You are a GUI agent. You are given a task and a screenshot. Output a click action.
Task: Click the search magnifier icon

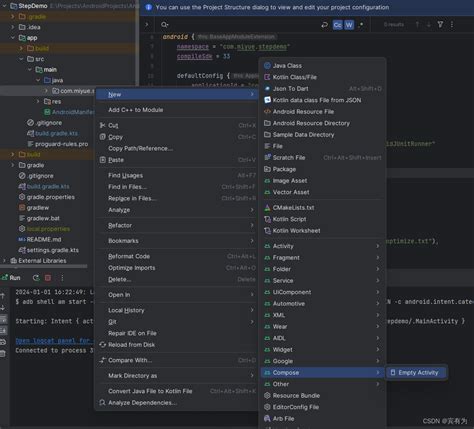tap(164, 25)
